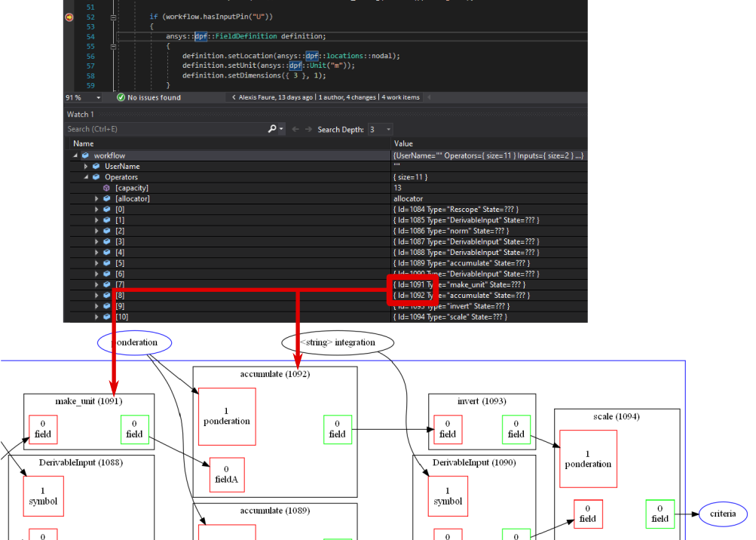The width and height of the screenshot is (756, 540).
Task: Expand the [2] operator entry
Action: (x=96, y=231)
